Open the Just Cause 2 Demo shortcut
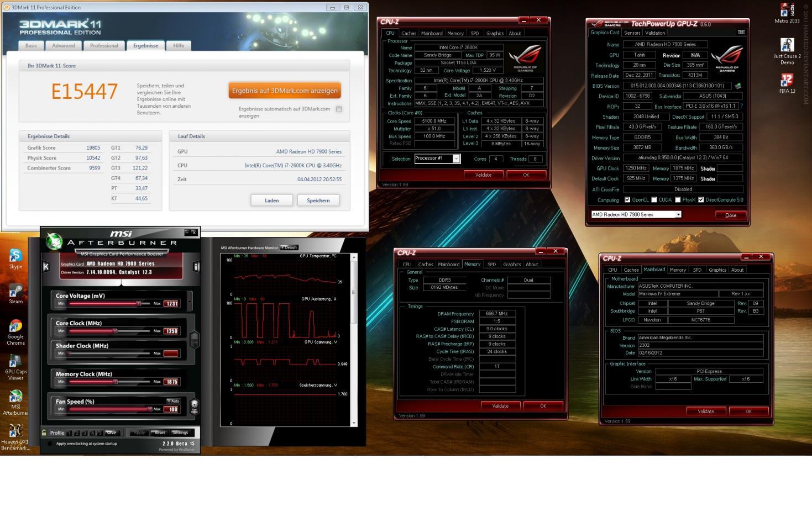This screenshot has height=517, width=812. click(x=787, y=51)
